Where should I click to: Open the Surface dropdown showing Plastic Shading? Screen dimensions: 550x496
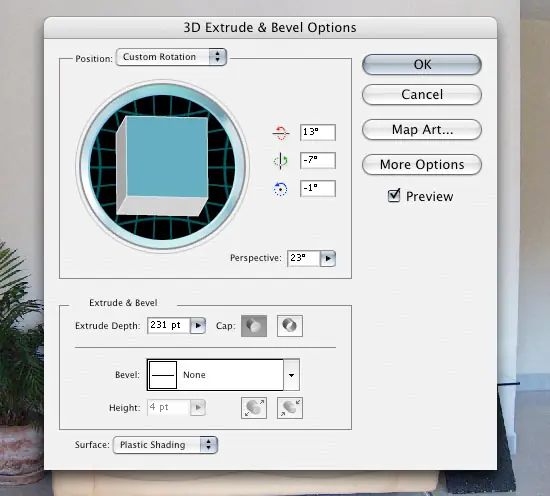(165, 445)
